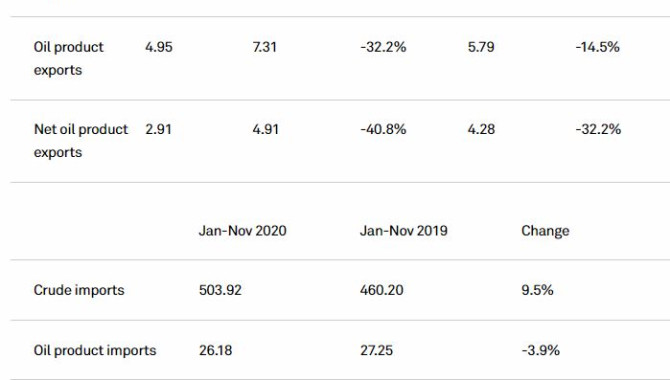Select the 9.5% crude imports change
The image size is (670, 380).
coord(537,290)
